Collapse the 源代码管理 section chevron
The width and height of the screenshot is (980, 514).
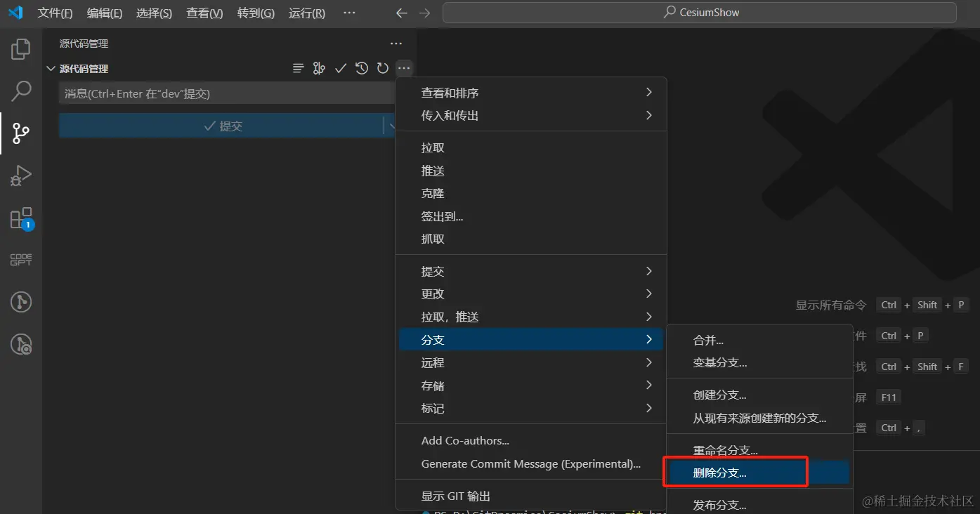(x=51, y=69)
